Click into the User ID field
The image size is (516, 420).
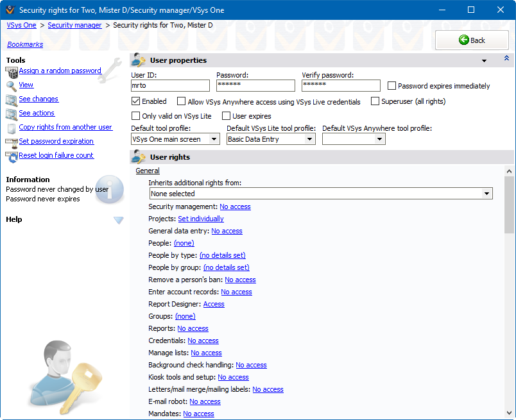pyautogui.click(x=170, y=85)
